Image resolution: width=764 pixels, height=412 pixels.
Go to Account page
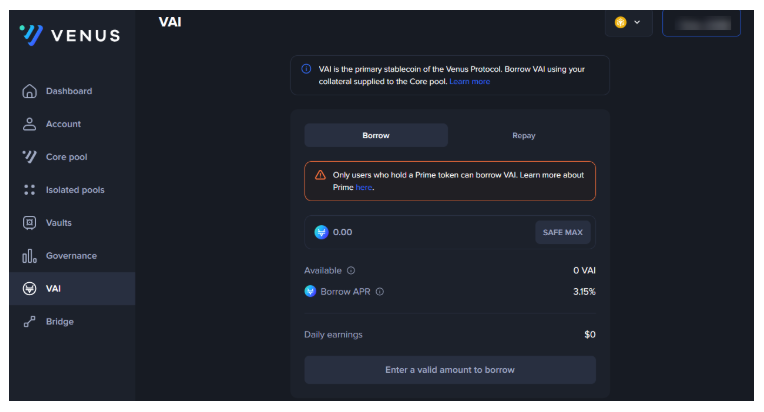pyautogui.click(x=63, y=124)
